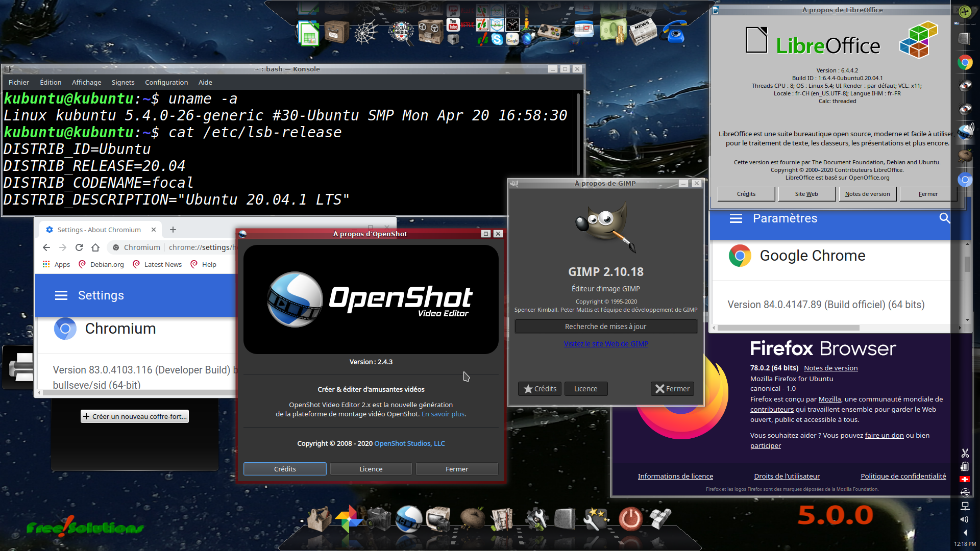Click Site Web in the LibreOffice dialog
Image resolution: width=980 pixels, height=551 pixels.
(x=806, y=194)
